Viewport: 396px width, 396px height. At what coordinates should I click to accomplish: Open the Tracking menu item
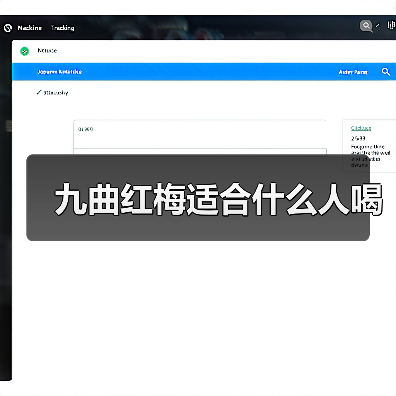[63, 28]
